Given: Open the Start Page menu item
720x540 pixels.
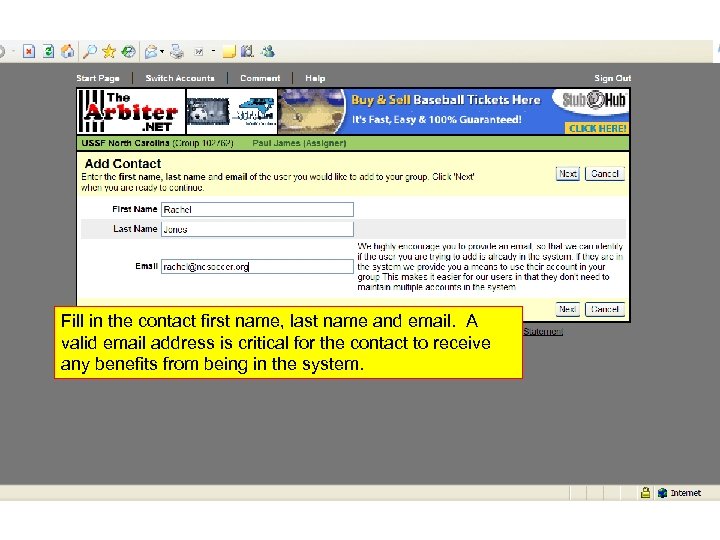Looking at the screenshot, I should pos(98,78).
